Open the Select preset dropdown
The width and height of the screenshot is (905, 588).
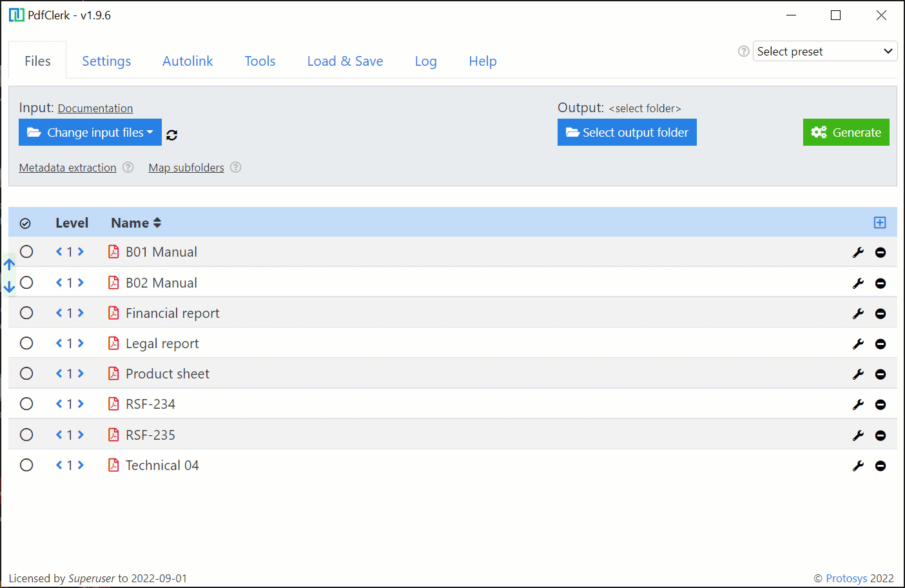825,51
